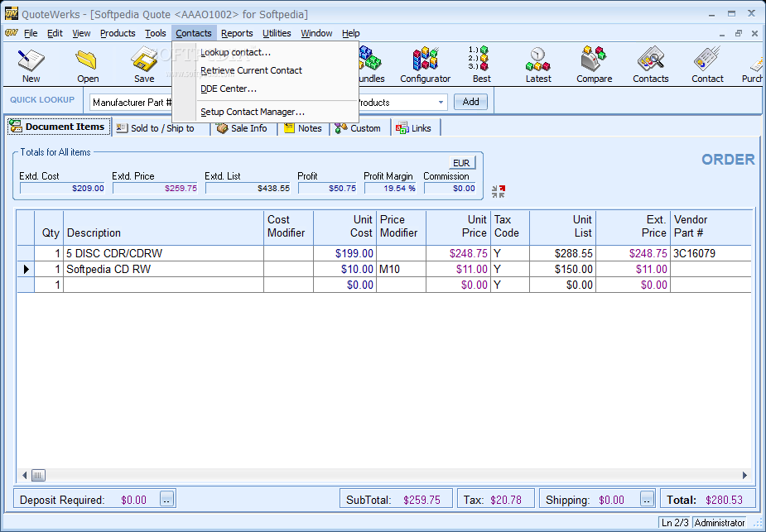This screenshot has height=532, width=766.
Task: Expand the Products database dropdown arrow
Action: [441, 103]
